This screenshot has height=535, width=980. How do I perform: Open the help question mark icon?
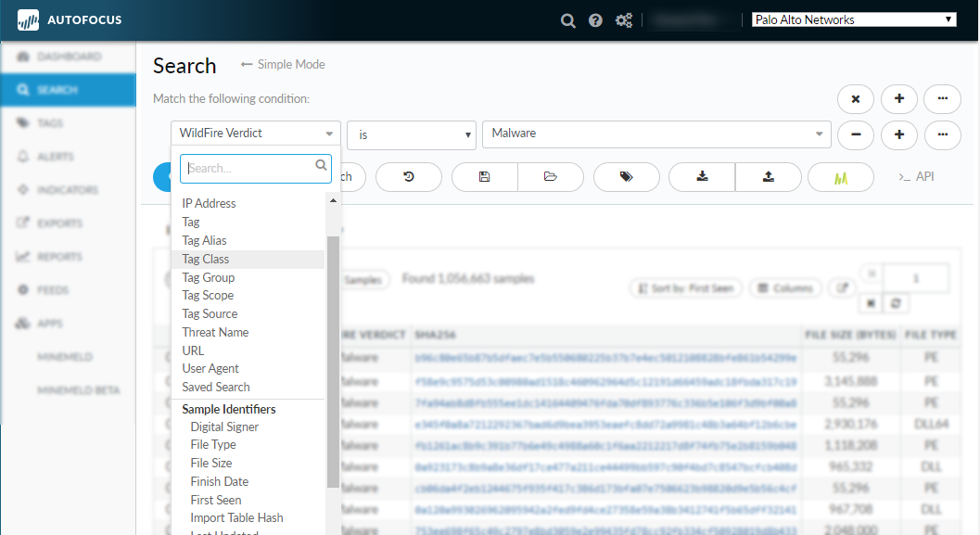point(596,20)
